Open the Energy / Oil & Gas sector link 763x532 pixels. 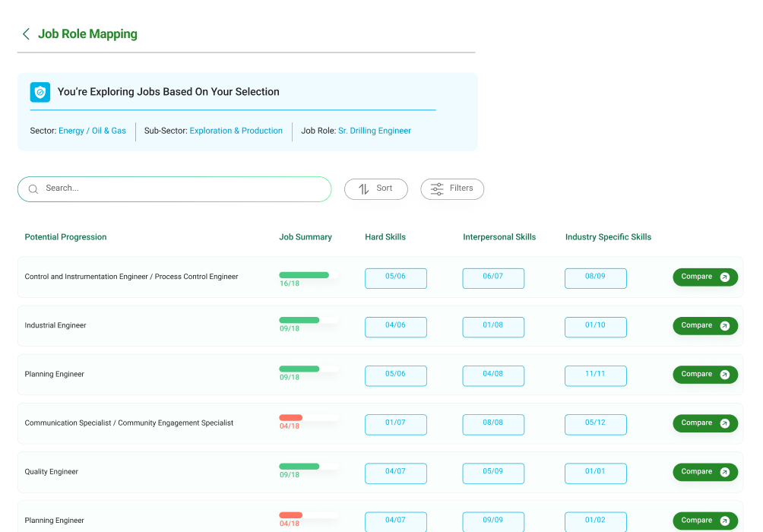click(x=92, y=131)
